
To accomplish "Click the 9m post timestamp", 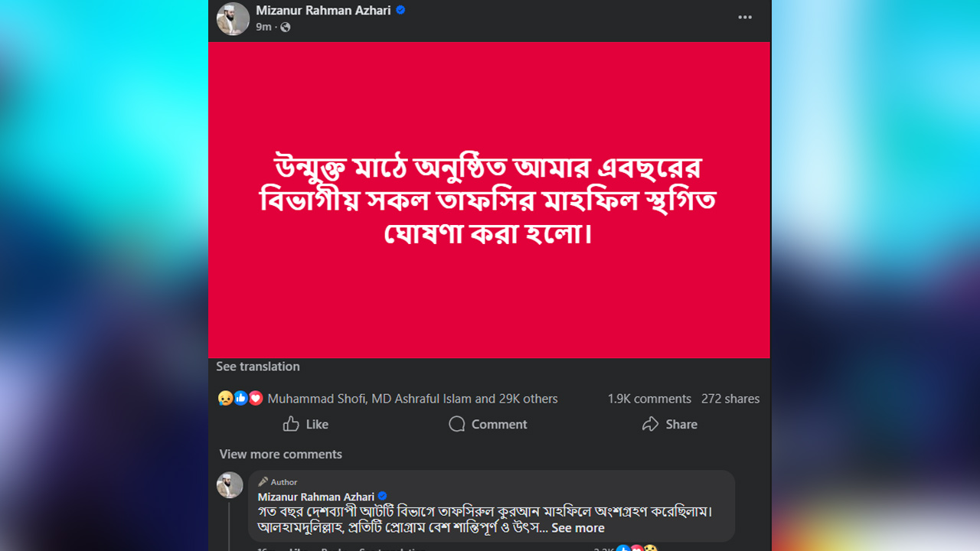I will click(x=263, y=27).
